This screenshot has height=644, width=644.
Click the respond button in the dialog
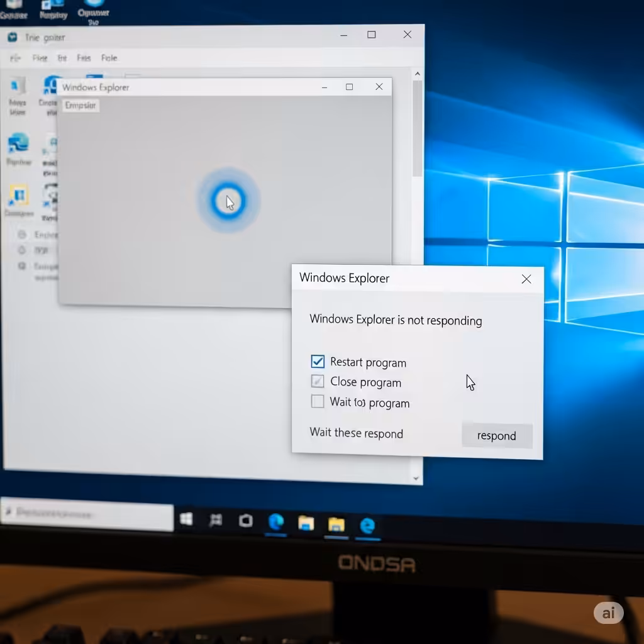coord(497,435)
